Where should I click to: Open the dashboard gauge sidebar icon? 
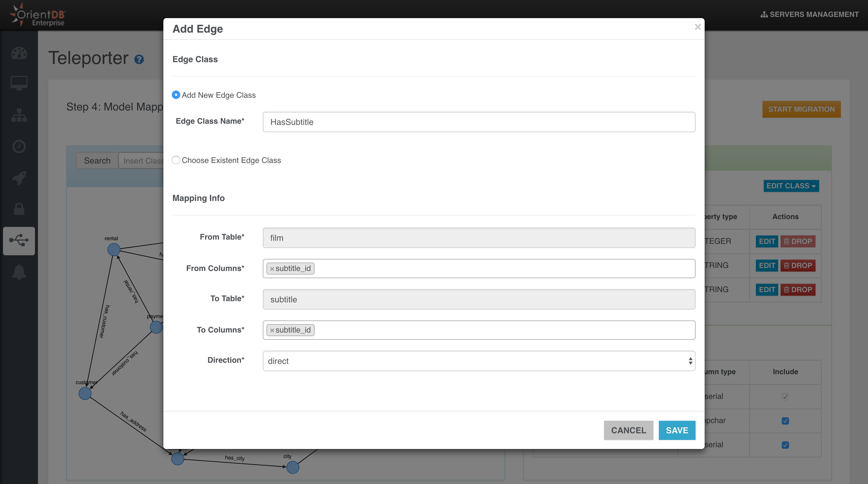coord(19,53)
